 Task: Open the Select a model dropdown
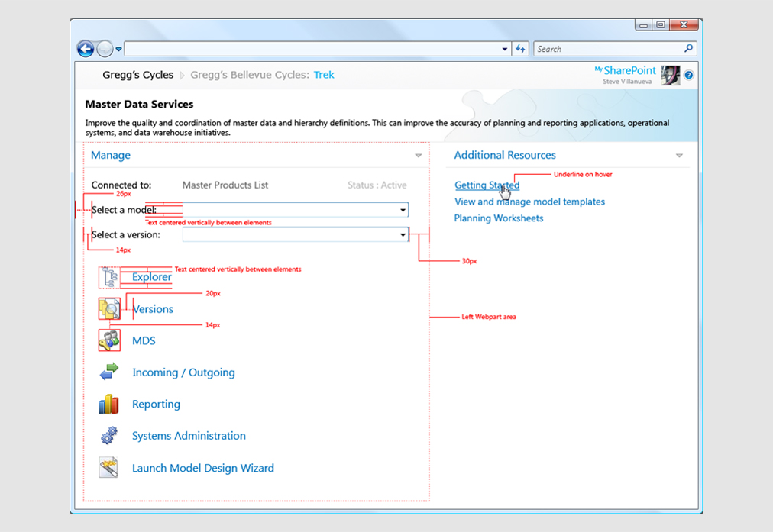403,210
